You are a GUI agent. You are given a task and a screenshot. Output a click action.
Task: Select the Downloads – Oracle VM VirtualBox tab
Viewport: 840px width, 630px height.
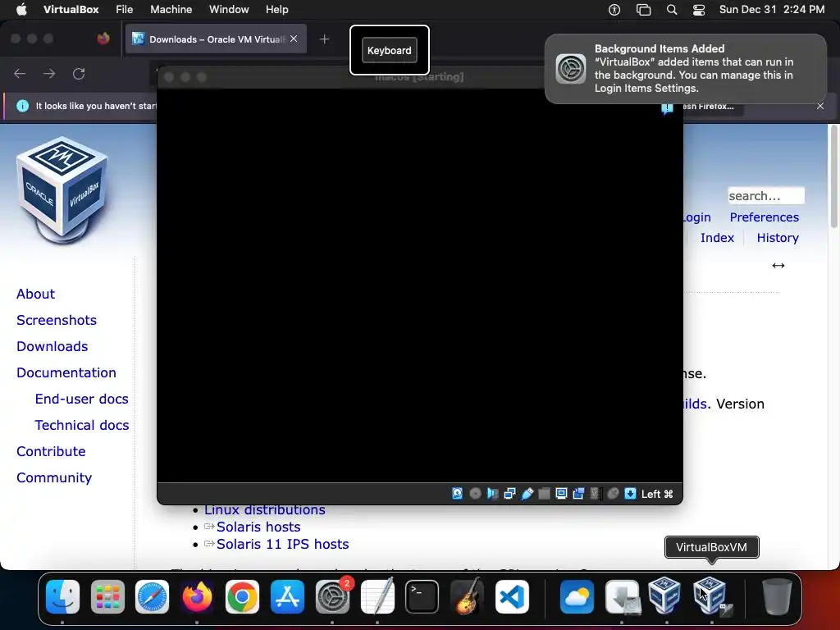(x=216, y=39)
